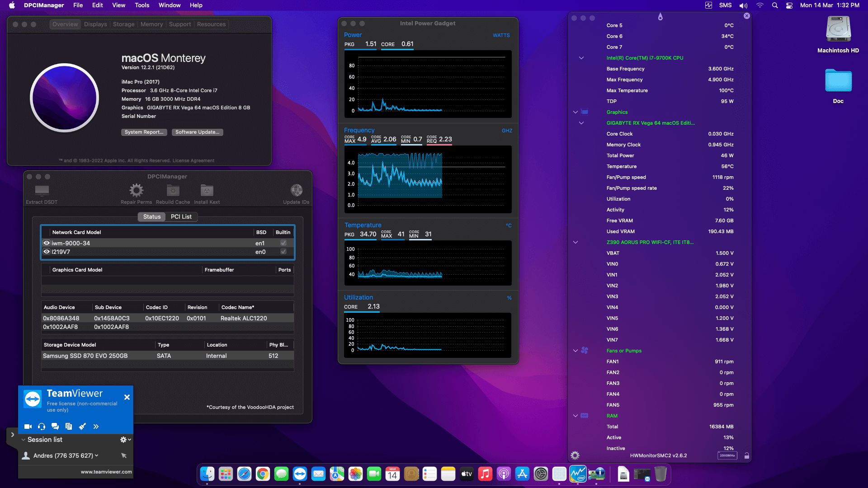Open the File menu

pyautogui.click(x=78, y=5)
